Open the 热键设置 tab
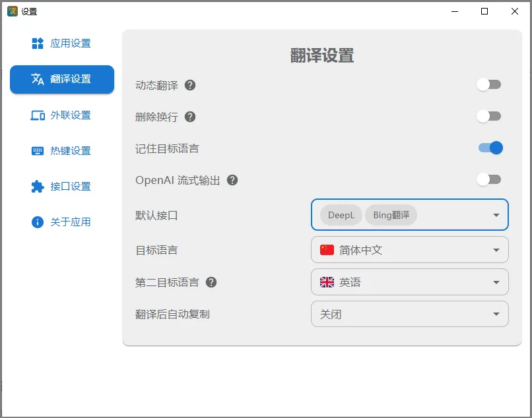This screenshot has height=418, width=532. pyautogui.click(x=62, y=151)
